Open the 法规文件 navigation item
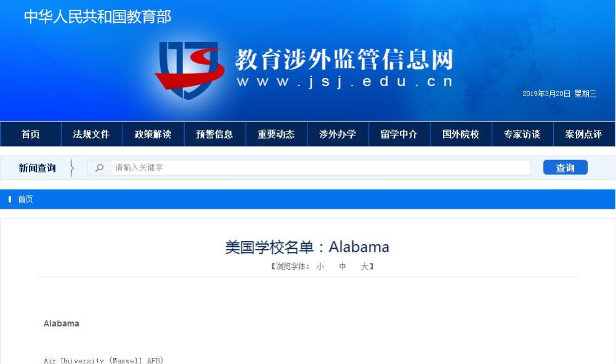The height and width of the screenshot is (364, 616). point(92,134)
